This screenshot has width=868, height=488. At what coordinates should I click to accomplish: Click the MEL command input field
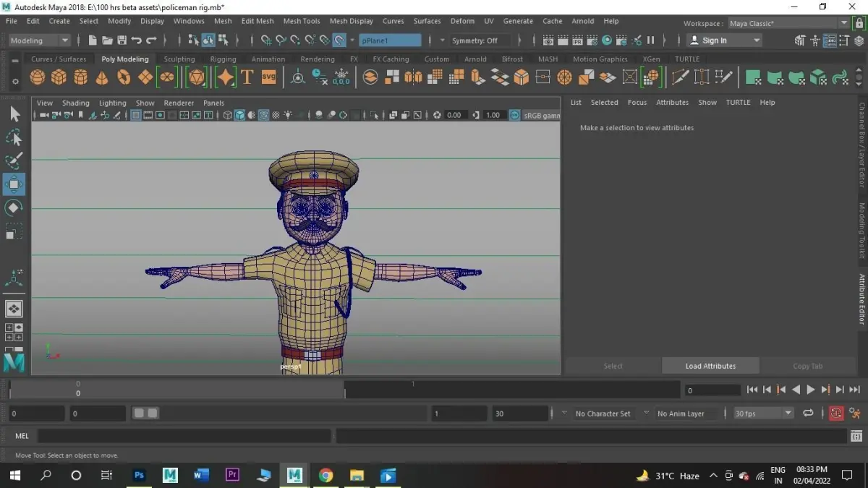click(x=184, y=436)
